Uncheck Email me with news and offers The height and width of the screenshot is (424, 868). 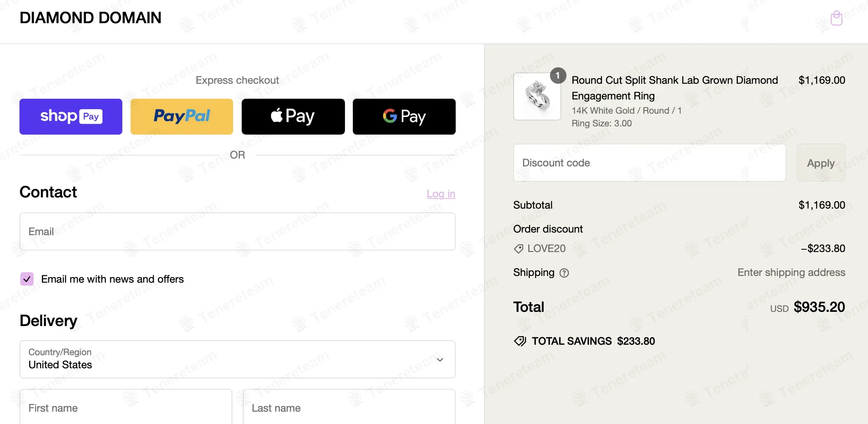click(27, 279)
